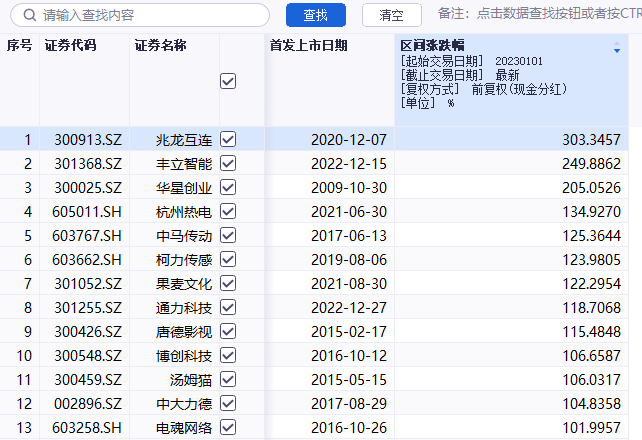
Task: Select security code 300459.SZ
Action: coord(88,379)
